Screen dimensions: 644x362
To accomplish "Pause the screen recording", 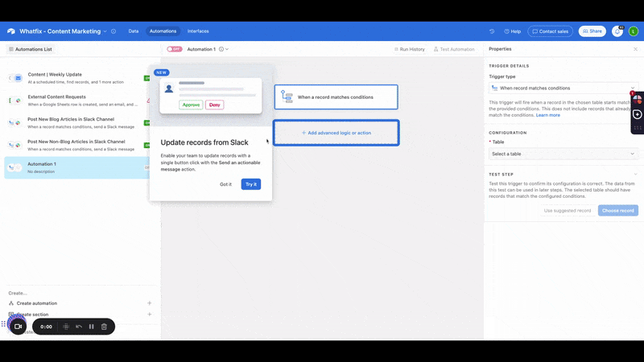I will (x=91, y=327).
